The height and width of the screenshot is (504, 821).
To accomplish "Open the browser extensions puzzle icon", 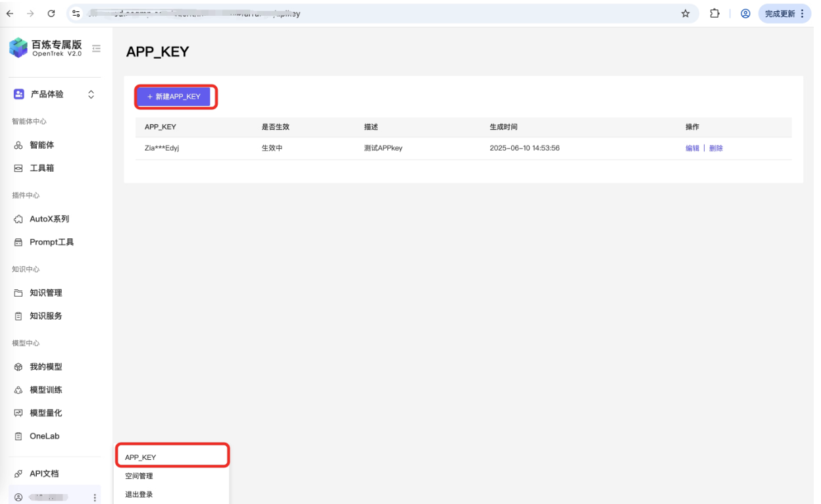I will pyautogui.click(x=714, y=13).
